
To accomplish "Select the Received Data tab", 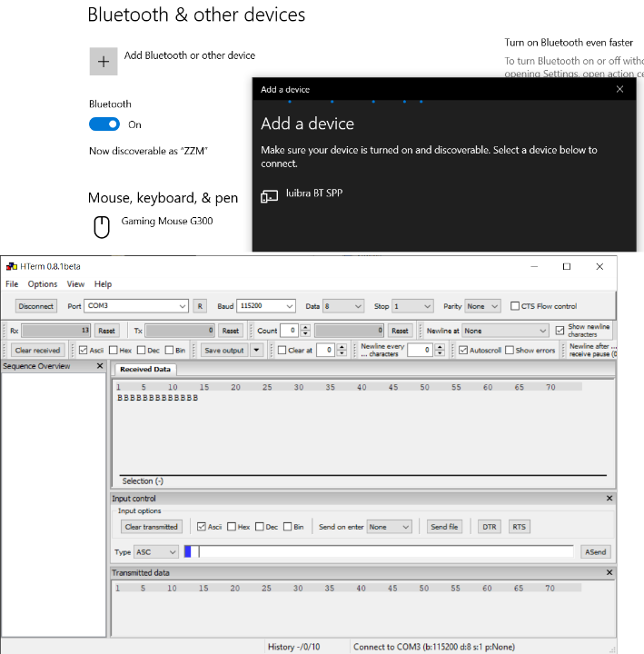I will click(x=145, y=370).
